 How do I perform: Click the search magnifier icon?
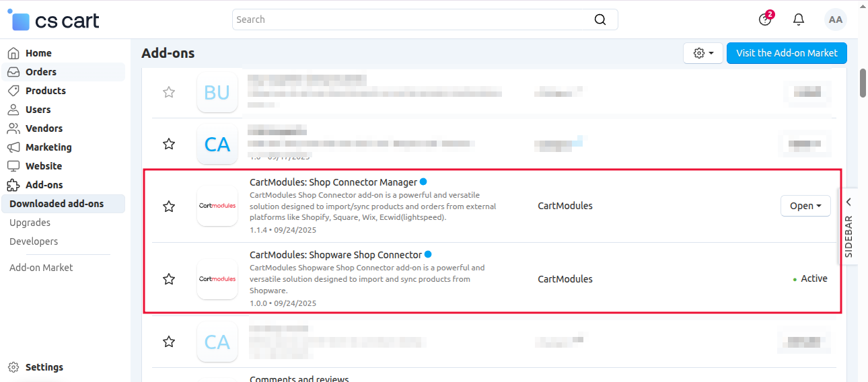600,20
